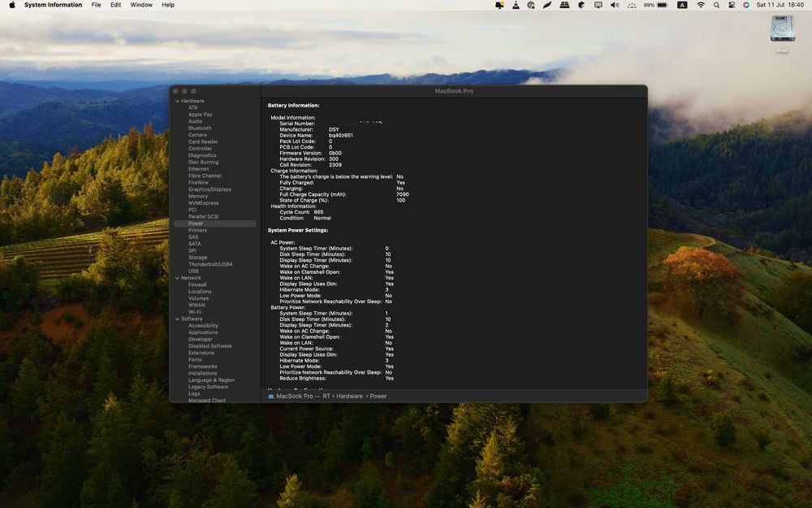Open Control Center icon in menu bar
Screen dimensions: 812x508
click(732, 5)
